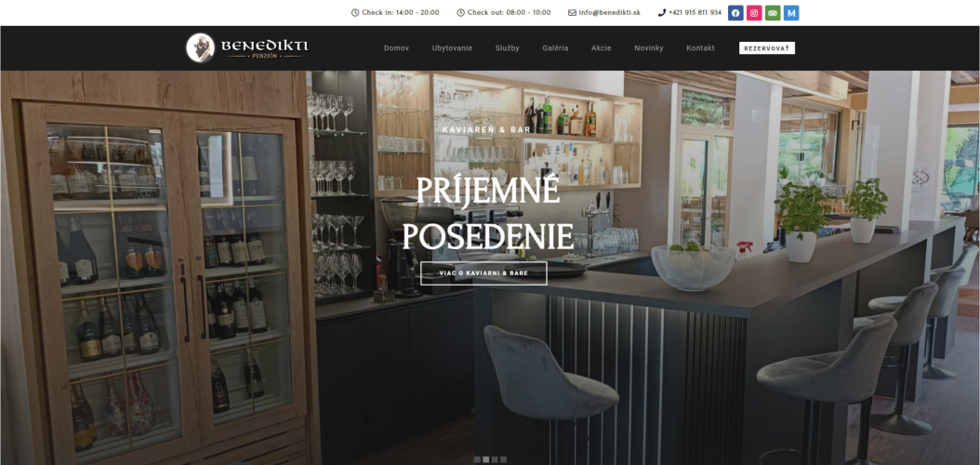980x465 pixels.
Task: Open the Novinky menu item
Action: (649, 48)
